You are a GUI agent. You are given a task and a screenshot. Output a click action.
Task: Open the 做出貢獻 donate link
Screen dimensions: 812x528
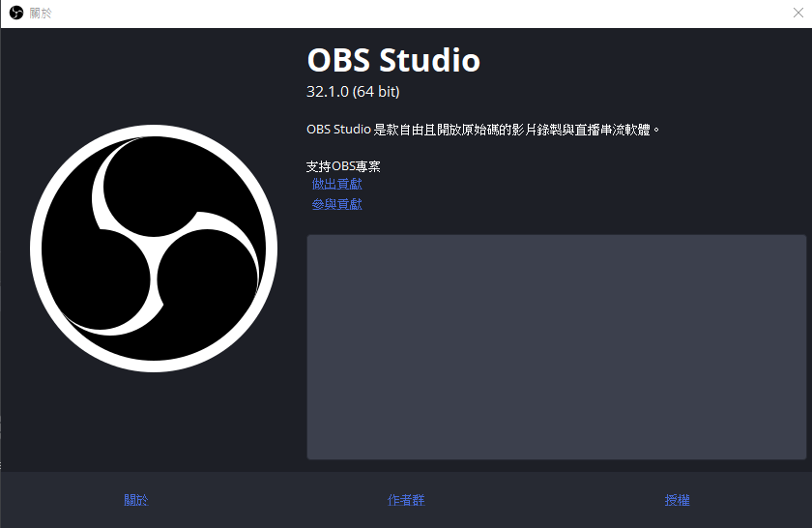(336, 184)
